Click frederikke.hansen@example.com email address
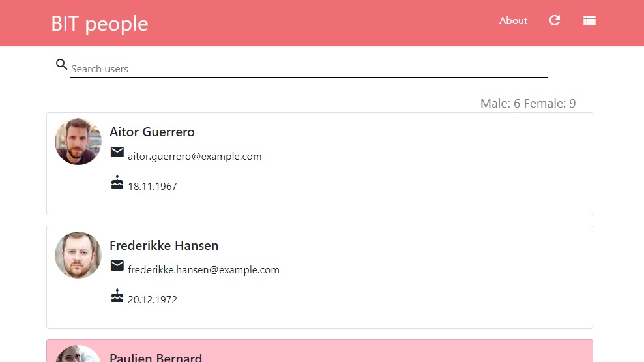Viewport: 644px width, 362px height. [203, 270]
